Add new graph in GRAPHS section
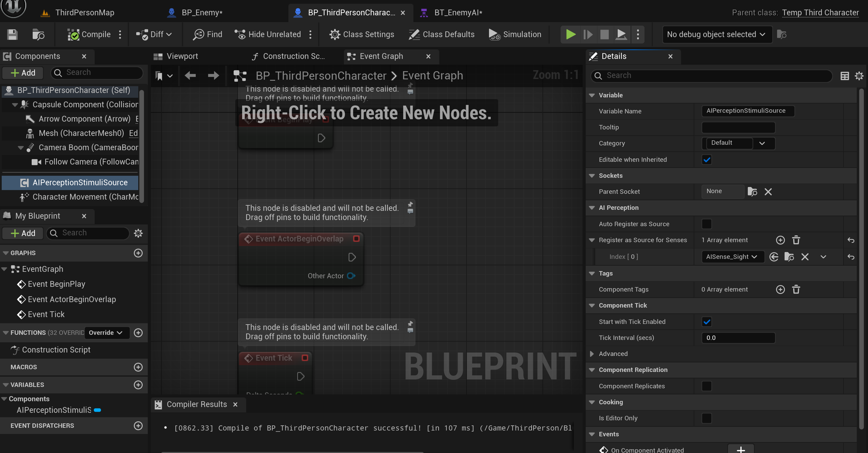Screen dimensions: 868x453 coord(138,253)
